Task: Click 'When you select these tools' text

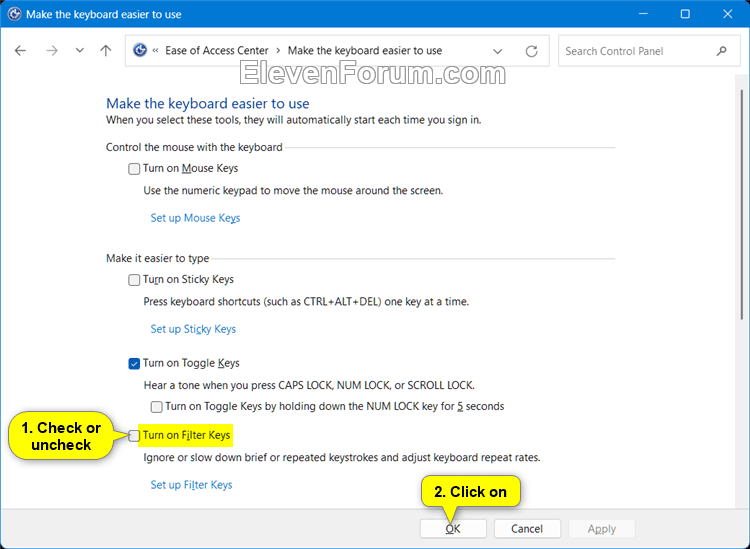Action: (294, 120)
